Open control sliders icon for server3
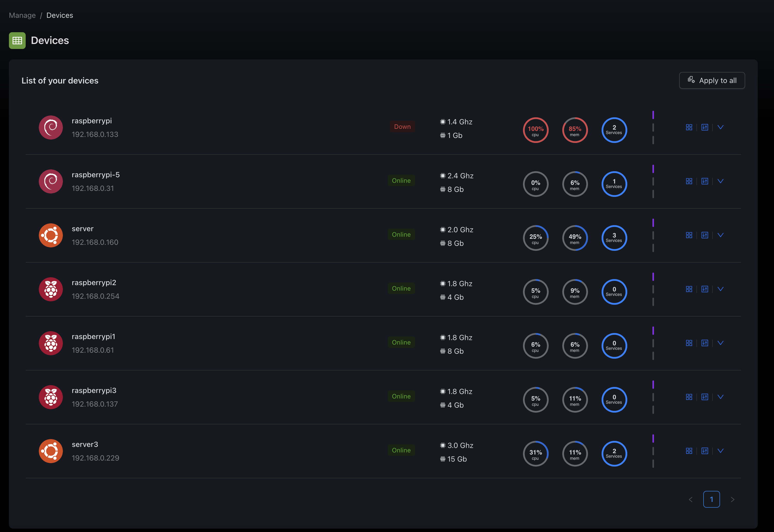Viewport: 774px width, 532px height. [x=704, y=451]
